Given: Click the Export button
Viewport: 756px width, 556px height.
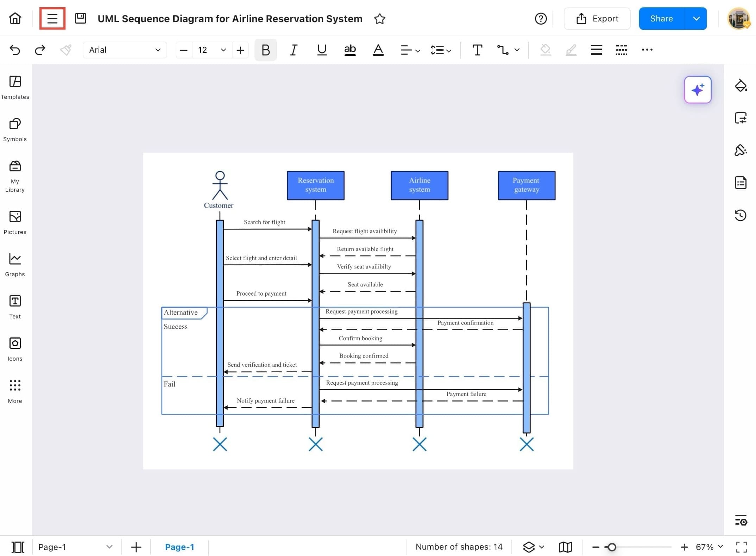Looking at the screenshot, I should point(597,19).
